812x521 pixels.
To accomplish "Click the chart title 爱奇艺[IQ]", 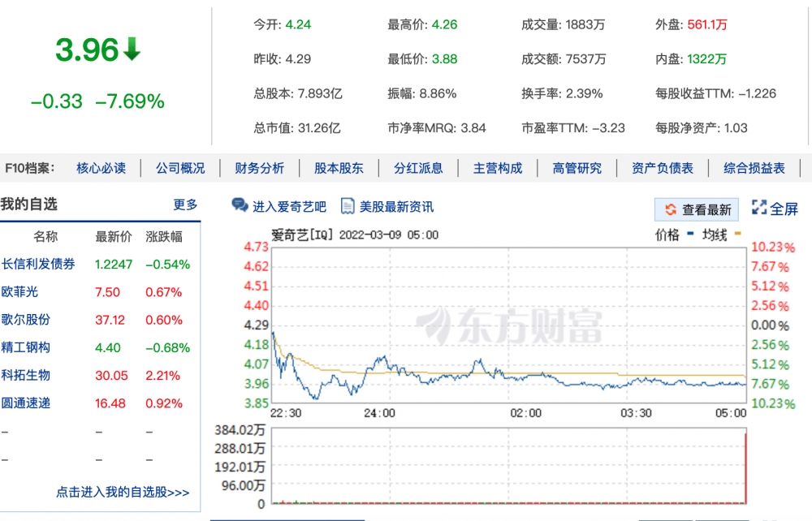I will pyautogui.click(x=301, y=235).
